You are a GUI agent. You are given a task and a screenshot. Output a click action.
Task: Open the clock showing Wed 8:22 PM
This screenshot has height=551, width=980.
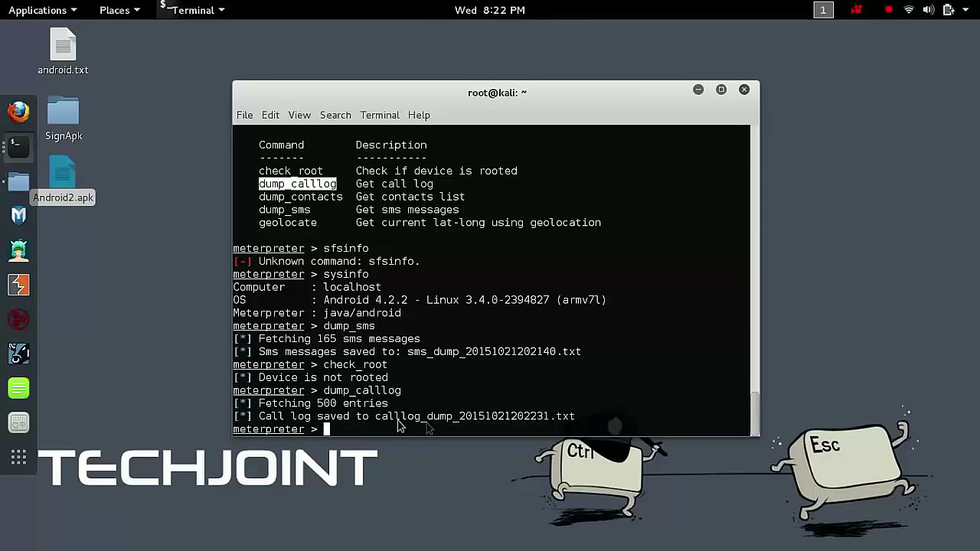click(489, 10)
